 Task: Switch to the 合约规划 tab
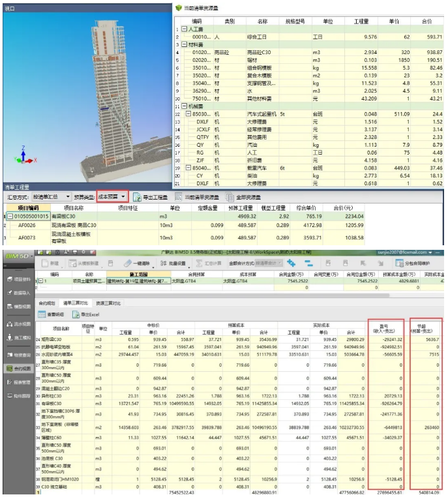point(47,303)
